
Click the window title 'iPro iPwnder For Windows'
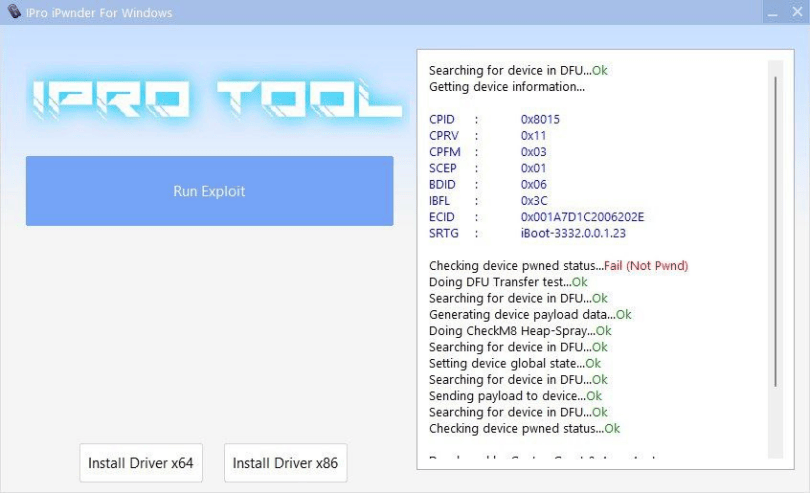99,12
